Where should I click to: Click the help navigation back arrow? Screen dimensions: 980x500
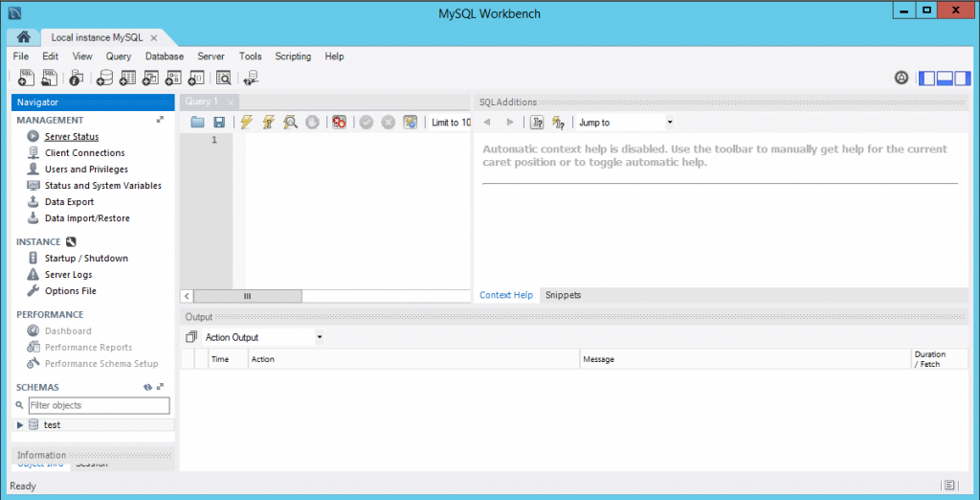pos(487,123)
